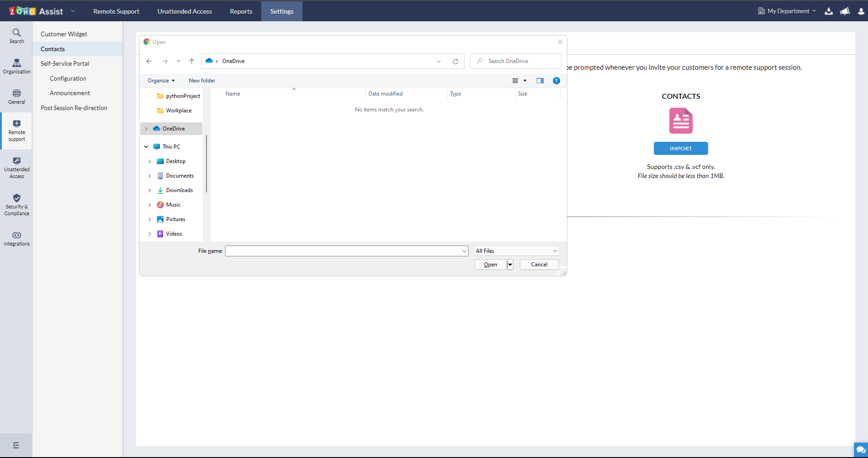
Task: Switch to the Reports tab
Action: 240,11
